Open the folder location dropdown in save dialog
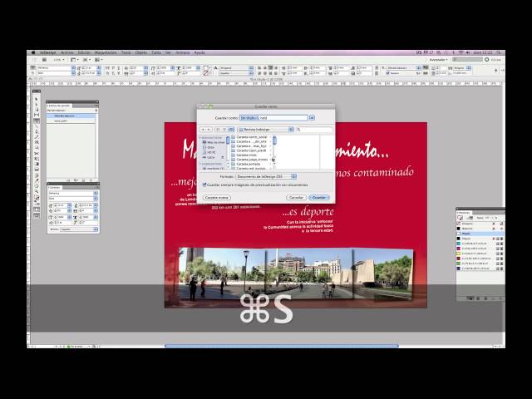Viewport: 532px width, 399px height. pos(265,130)
